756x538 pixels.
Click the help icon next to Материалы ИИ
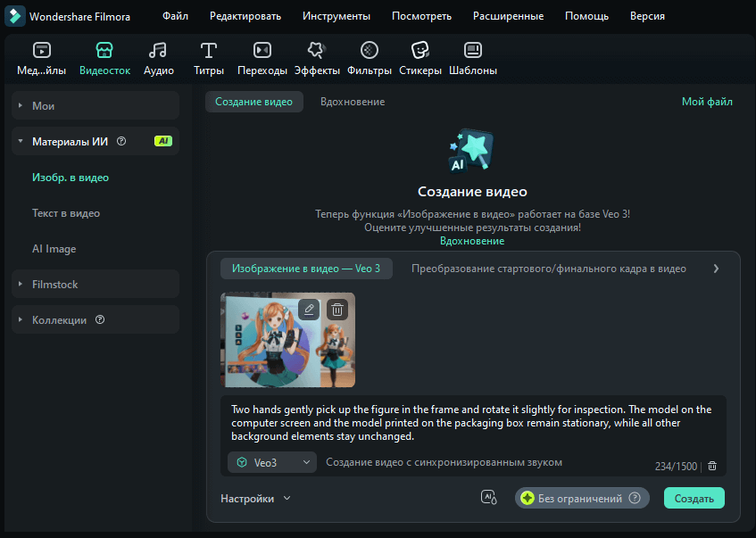(121, 141)
